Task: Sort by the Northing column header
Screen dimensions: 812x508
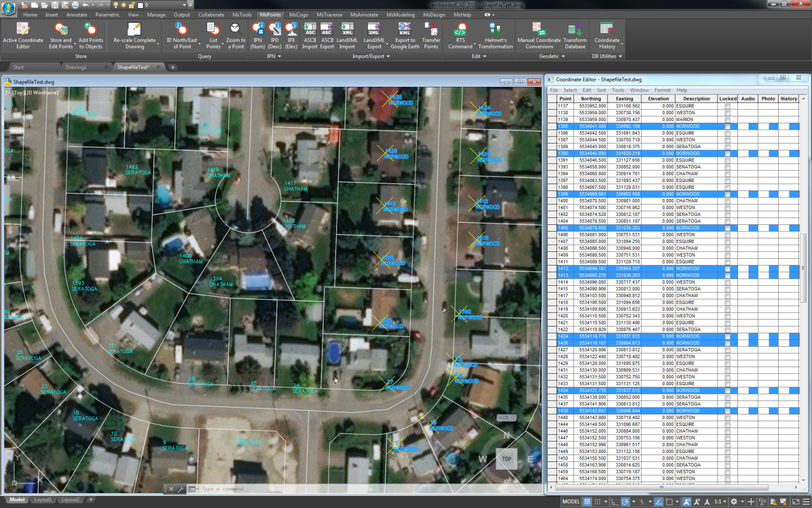Action: [x=590, y=99]
